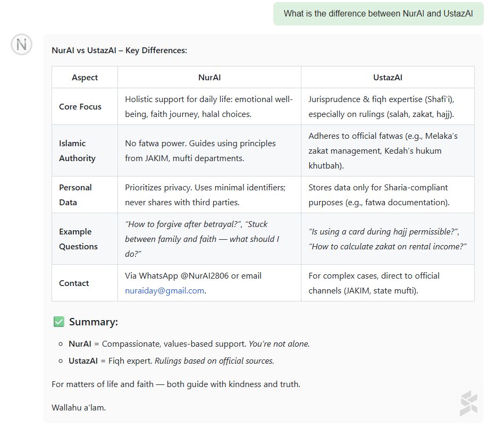Click the green checkmark Summary icon
504x428 pixels.
click(x=58, y=322)
